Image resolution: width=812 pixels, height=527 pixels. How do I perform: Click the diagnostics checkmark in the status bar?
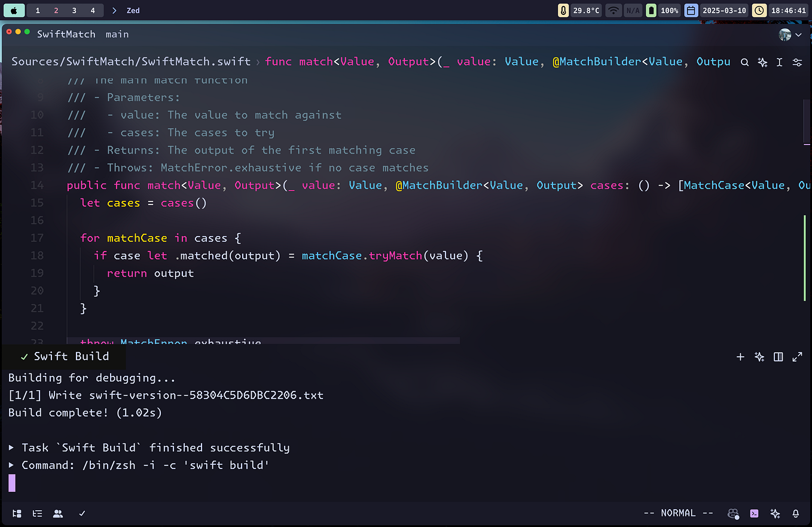(x=82, y=513)
